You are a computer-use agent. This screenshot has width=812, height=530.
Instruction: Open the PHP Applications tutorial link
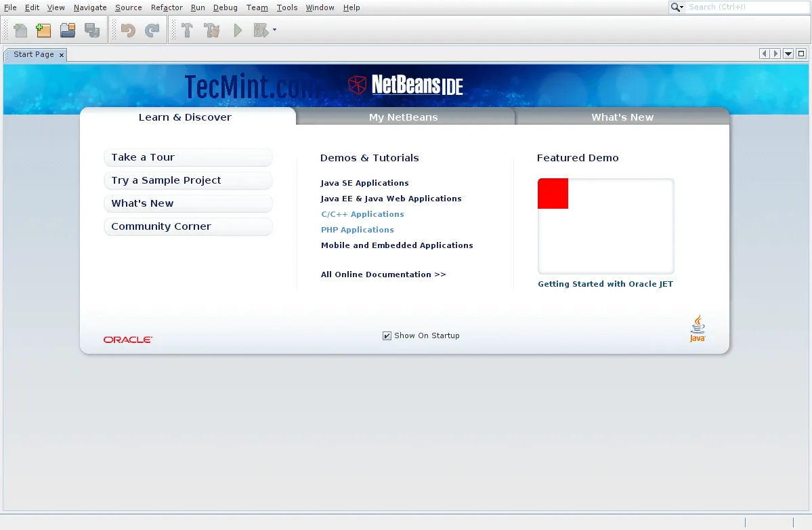357,230
